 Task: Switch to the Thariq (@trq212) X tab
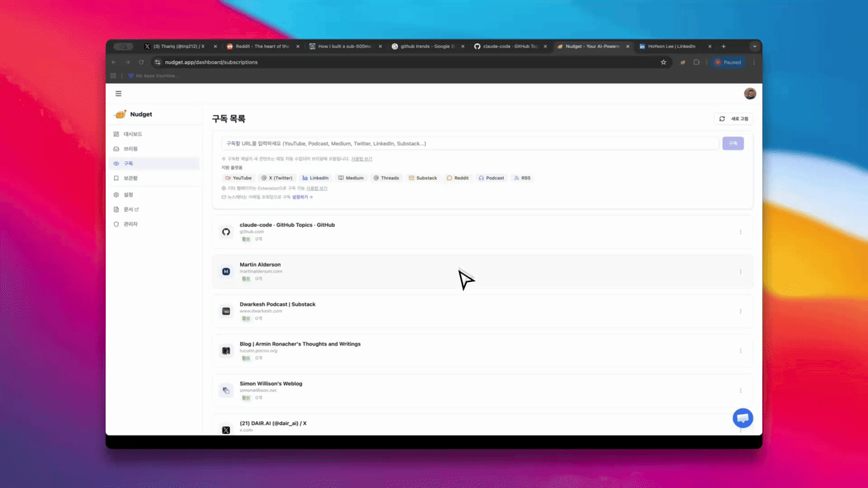180,46
